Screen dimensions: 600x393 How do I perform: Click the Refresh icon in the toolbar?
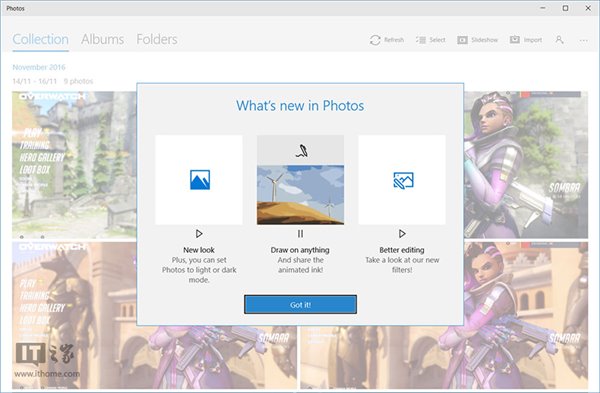pyautogui.click(x=375, y=40)
